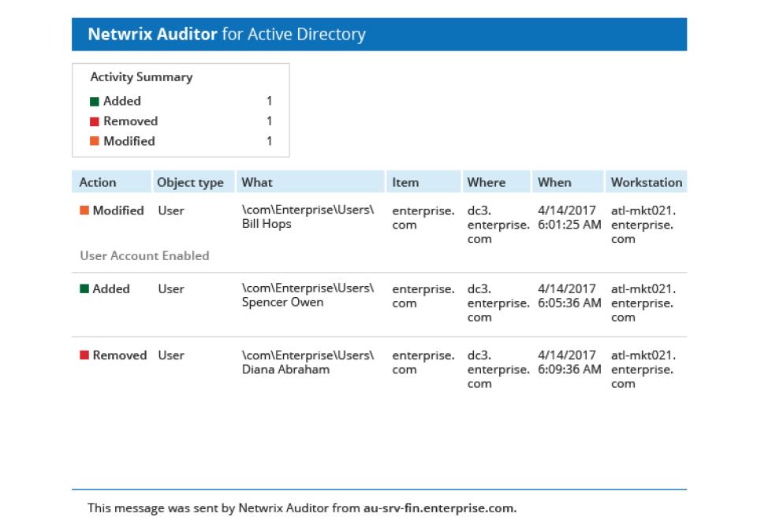The image size is (757, 532).
Task: Click the Modified action text in table
Action: point(118,210)
